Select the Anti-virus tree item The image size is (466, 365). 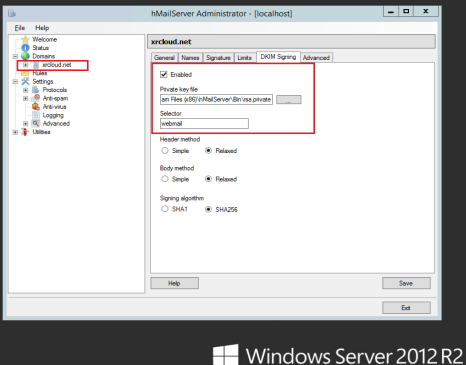tap(54, 107)
